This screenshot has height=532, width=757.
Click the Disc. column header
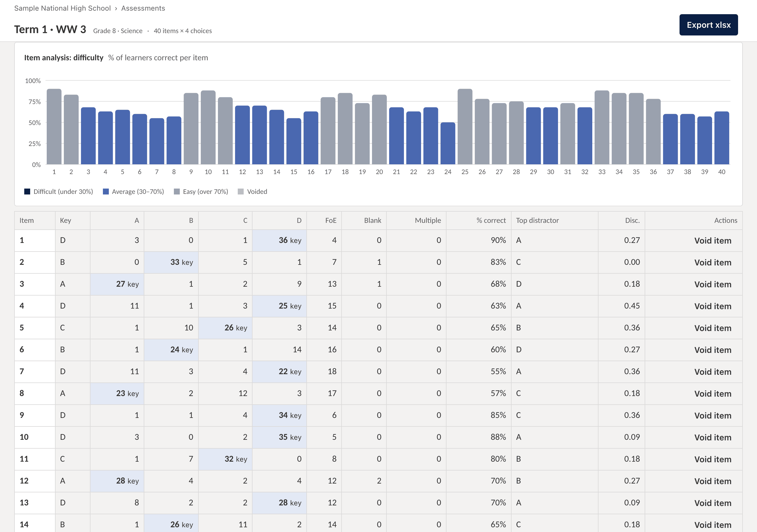click(x=622, y=220)
